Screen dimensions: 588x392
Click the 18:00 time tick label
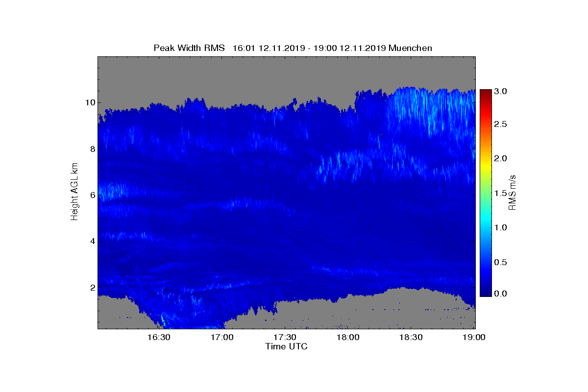pos(348,338)
